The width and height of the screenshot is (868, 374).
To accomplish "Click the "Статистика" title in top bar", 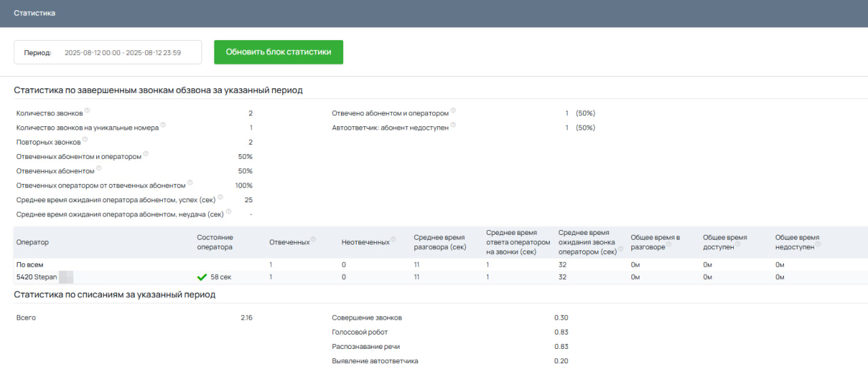I will tap(35, 13).
